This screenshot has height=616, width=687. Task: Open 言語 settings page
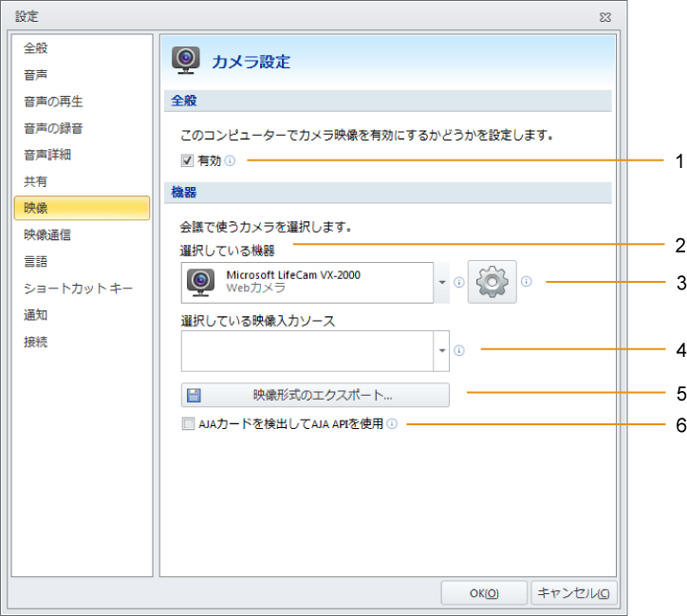click(82, 262)
